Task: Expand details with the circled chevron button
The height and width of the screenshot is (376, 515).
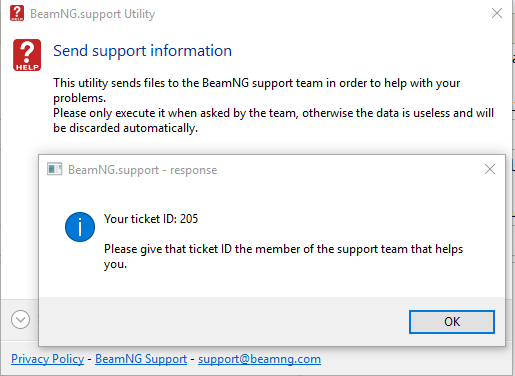Action: 20,319
